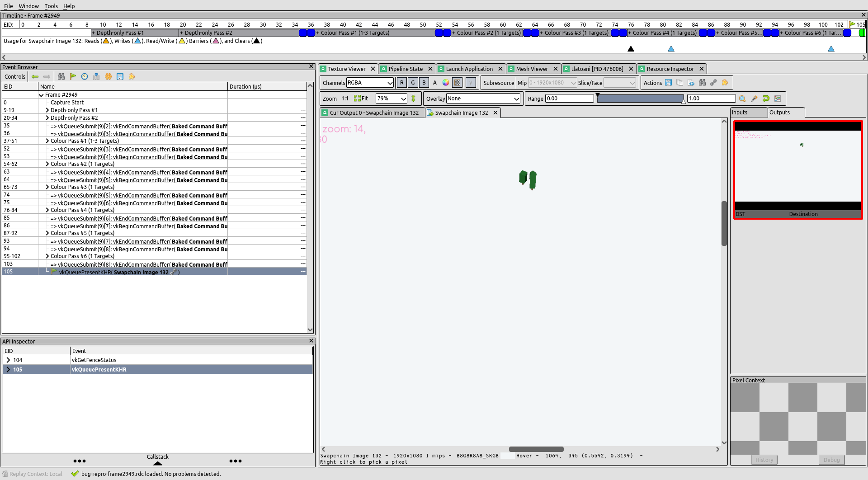Click the export floppy icon in Event Browser
Screen dimensions: 868x480
coord(120,77)
